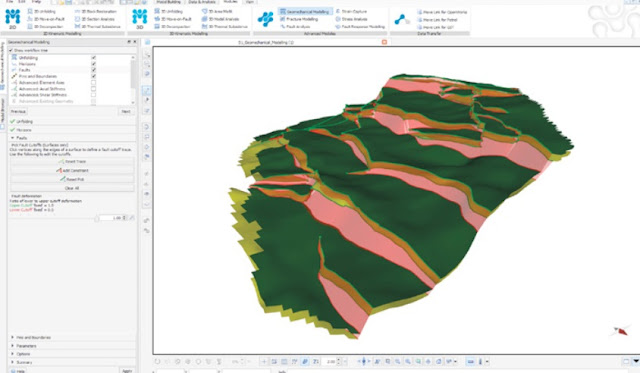This screenshot has height=373, width=640.
Task: Open Stress Analysis
Action: (x=351, y=19)
